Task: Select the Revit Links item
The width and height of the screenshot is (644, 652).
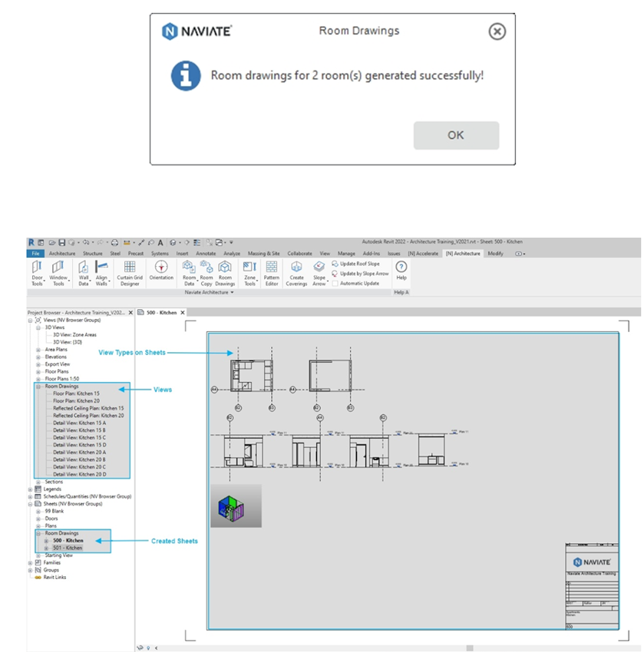Action: coord(54,578)
